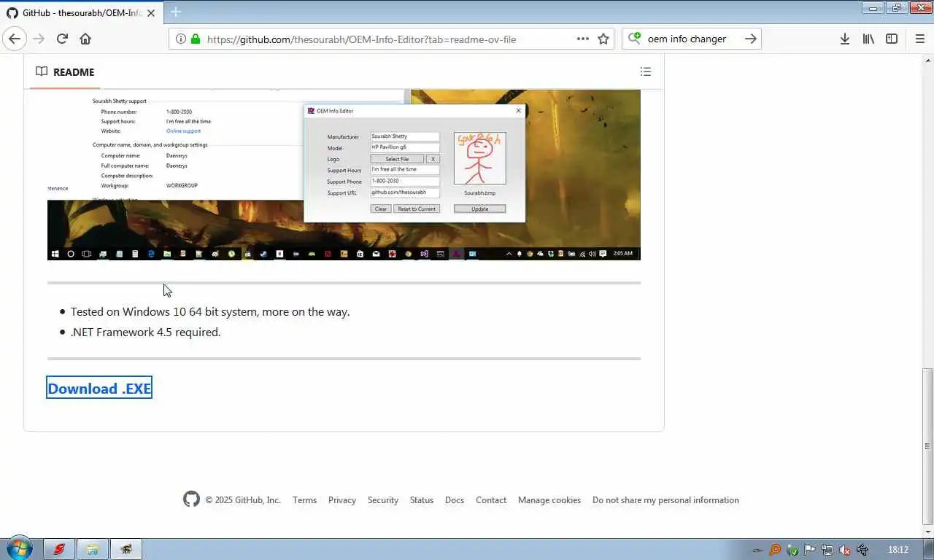Click the search box with oem info changer
Viewport: 934px width, 560px height.
point(691,39)
